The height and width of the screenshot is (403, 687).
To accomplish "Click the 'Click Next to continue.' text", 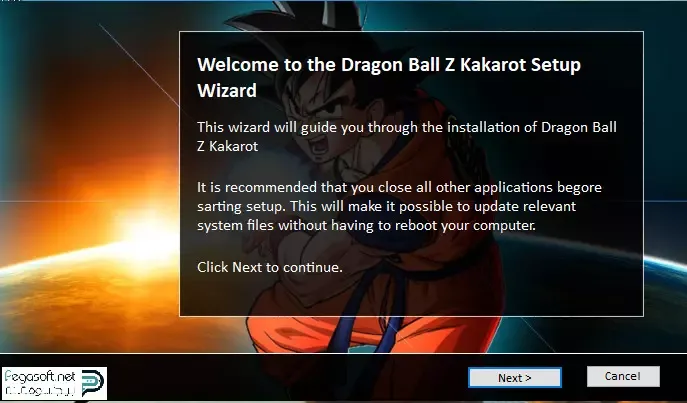I will (269, 267).
